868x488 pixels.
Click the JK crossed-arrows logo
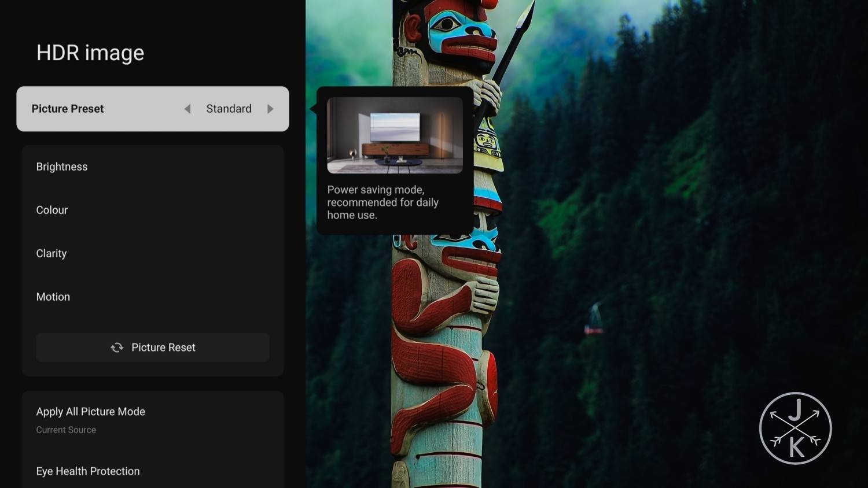click(x=795, y=428)
